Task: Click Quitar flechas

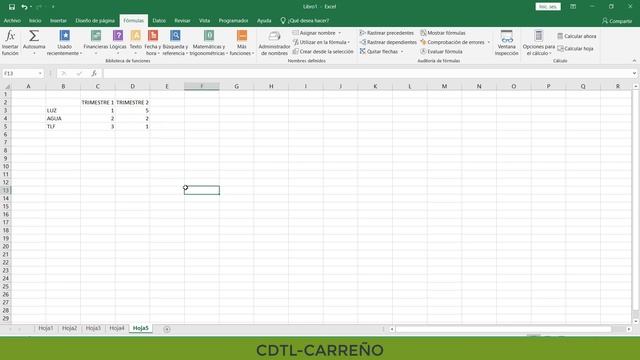Action: (x=379, y=51)
